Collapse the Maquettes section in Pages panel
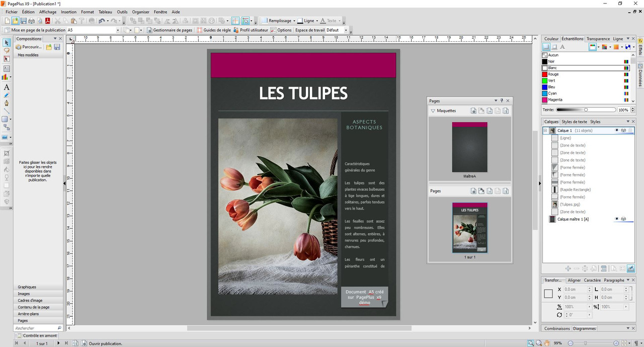This screenshot has width=644, height=347. (433, 111)
